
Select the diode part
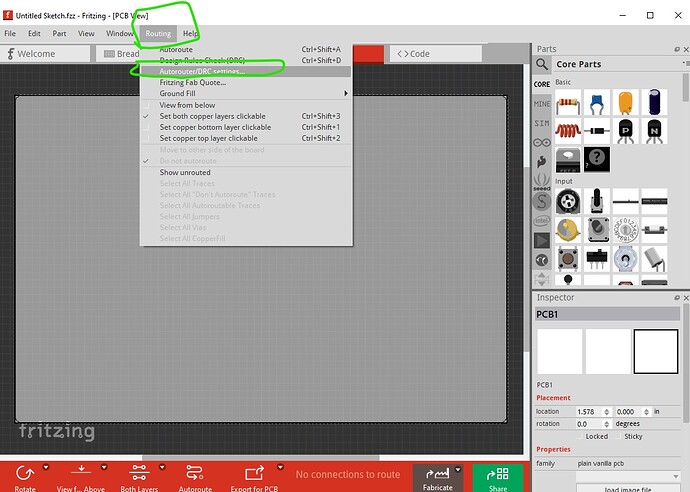point(597,131)
